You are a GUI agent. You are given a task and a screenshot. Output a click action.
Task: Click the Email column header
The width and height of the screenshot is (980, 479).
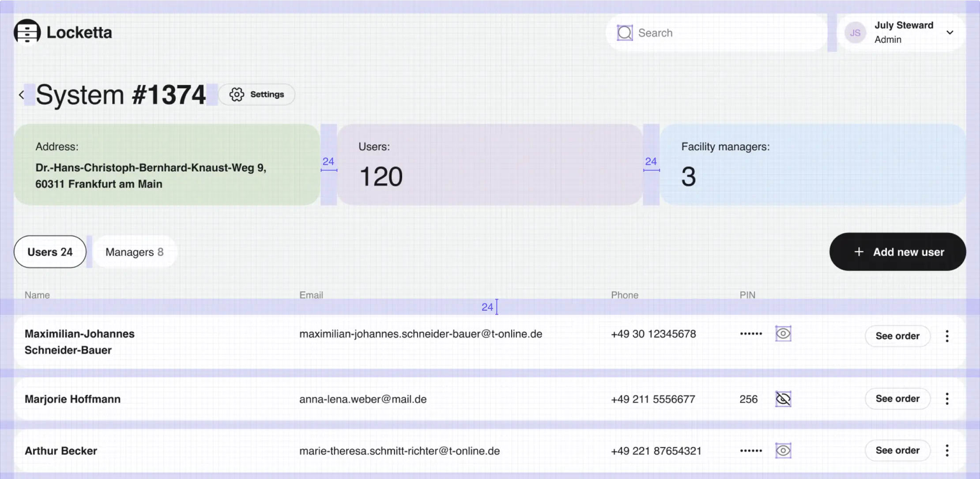[x=311, y=295]
